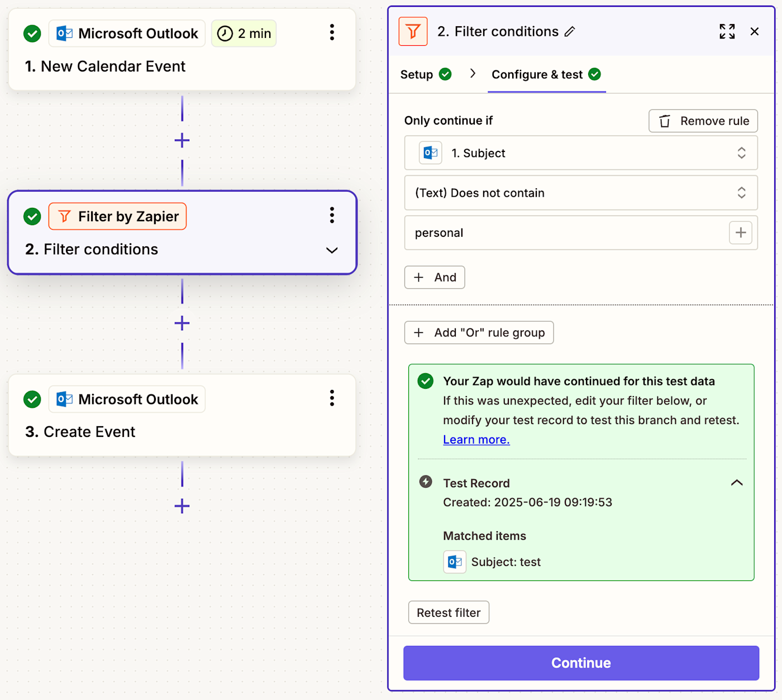Click the orange filter icon in panel header
The width and height of the screenshot is (782, 700).
[413, 31]
